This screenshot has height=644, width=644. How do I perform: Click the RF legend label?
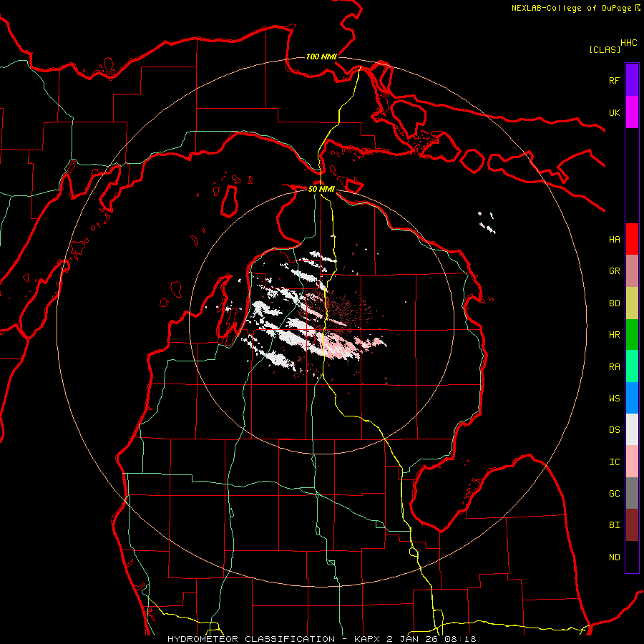click(614, 80)
